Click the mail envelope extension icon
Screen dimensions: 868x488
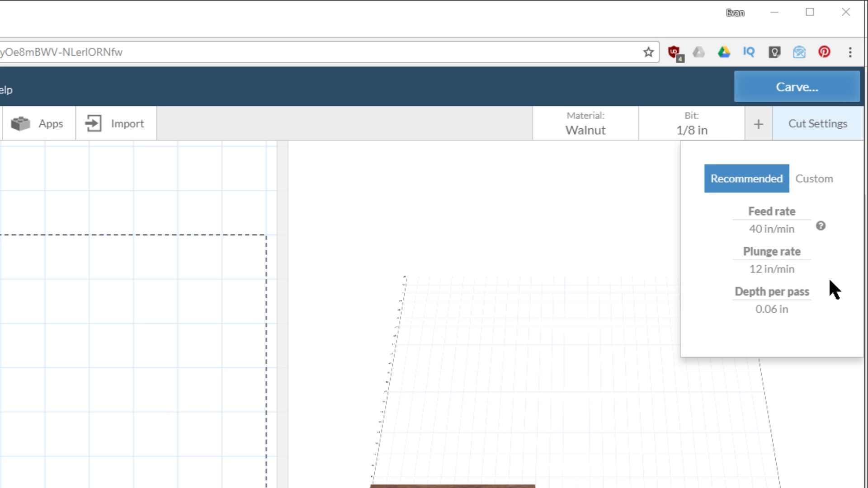(x=799, y=52)
